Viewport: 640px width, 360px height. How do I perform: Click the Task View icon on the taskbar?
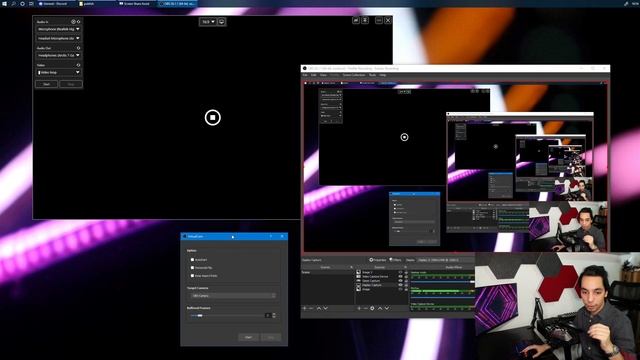[x=31, y=4]
